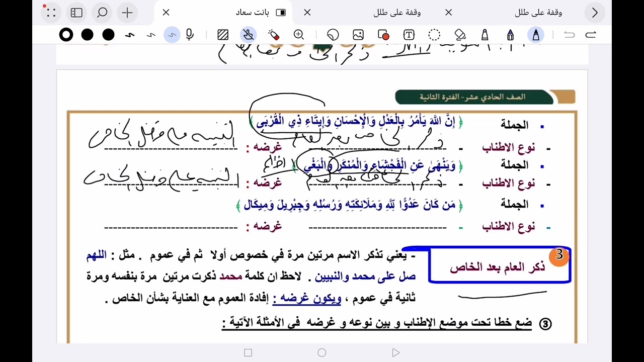Insert an image with picture icon
Image resolution: width=644 pixels, height=362 pixels.
point(358,35)
